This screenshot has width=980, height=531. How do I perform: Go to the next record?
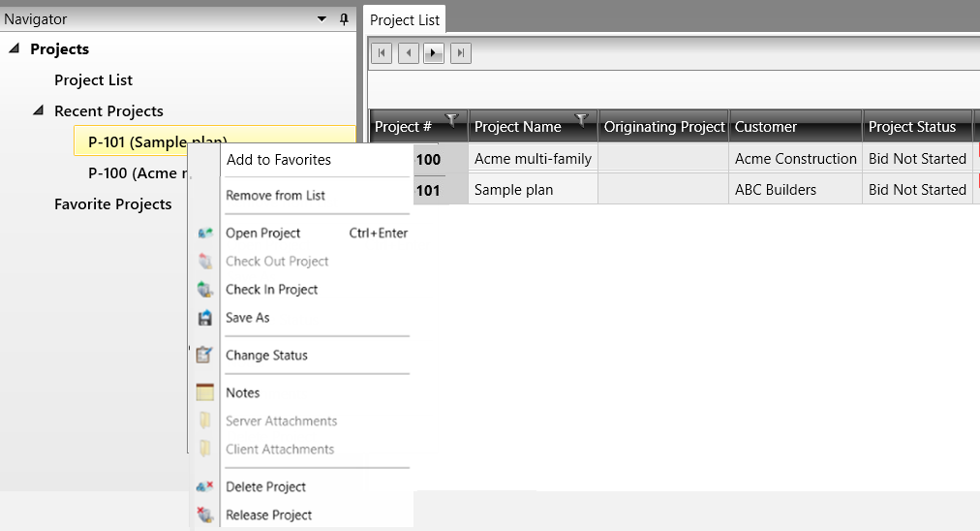(433, 53)
